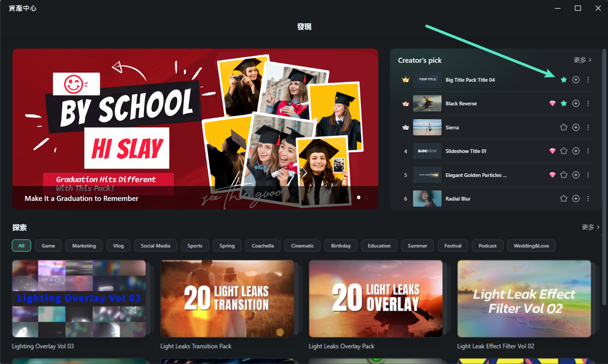Open Radial Blur thumbnail

point(427,199)
